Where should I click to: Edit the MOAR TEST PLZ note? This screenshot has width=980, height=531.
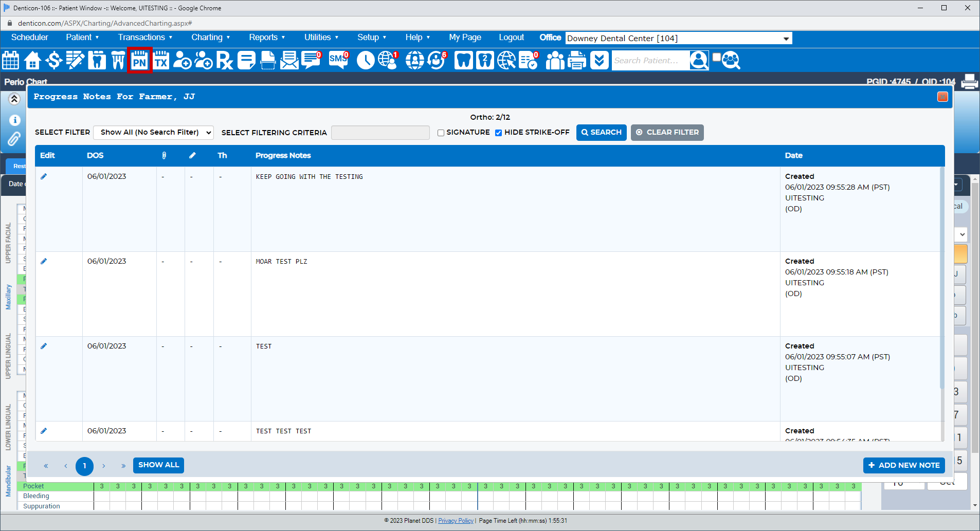pos(44,261)
